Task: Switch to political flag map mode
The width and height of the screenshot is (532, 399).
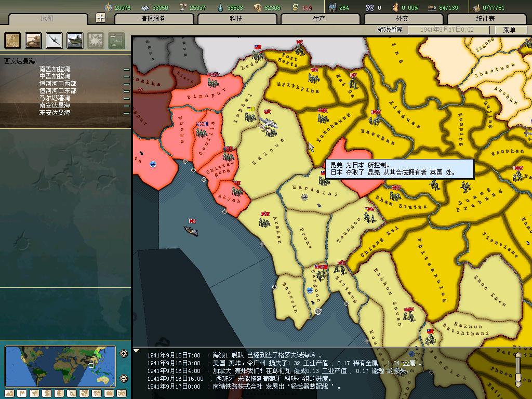Action: 22,393
